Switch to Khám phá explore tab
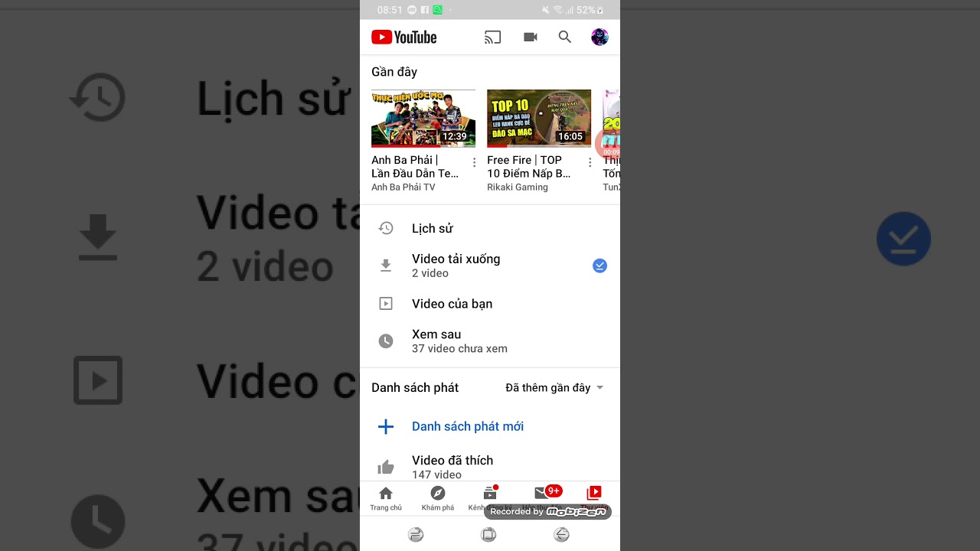Screen dimensions: 980x551 click(x=438, y=498)
